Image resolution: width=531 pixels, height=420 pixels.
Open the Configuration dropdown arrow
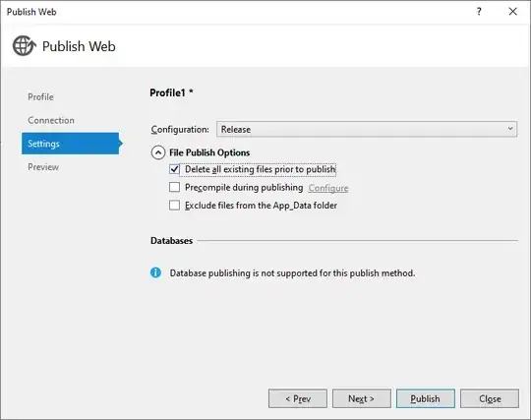point(510,129)
